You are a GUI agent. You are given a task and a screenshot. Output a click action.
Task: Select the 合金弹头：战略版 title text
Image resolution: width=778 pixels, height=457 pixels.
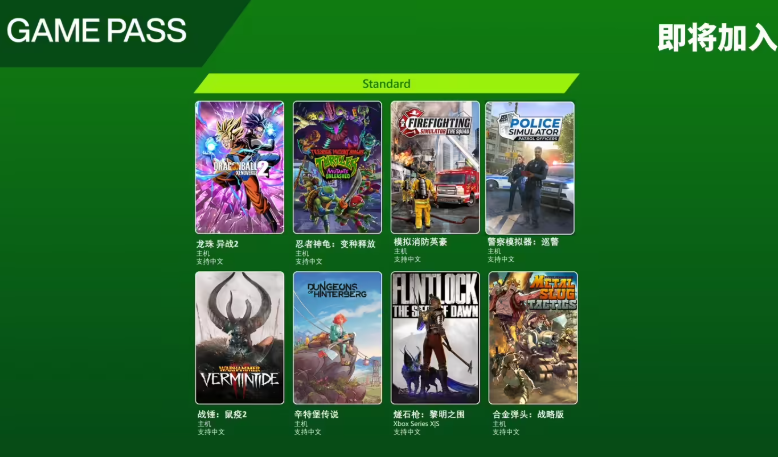point(528,414)
